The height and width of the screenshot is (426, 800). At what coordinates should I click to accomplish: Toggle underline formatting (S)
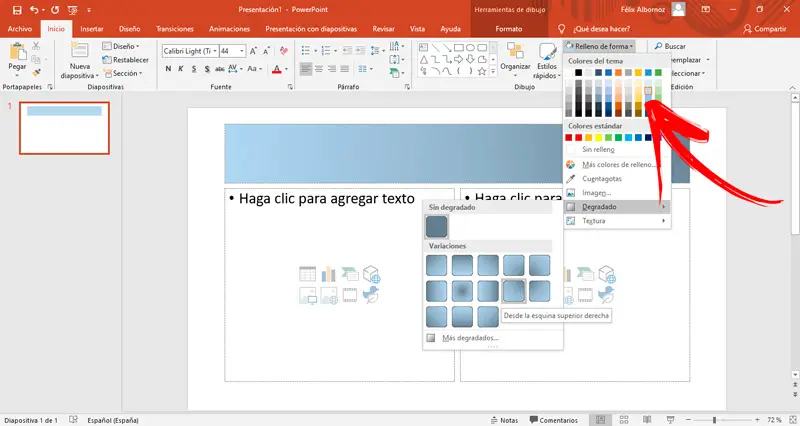tap(193, 68)
